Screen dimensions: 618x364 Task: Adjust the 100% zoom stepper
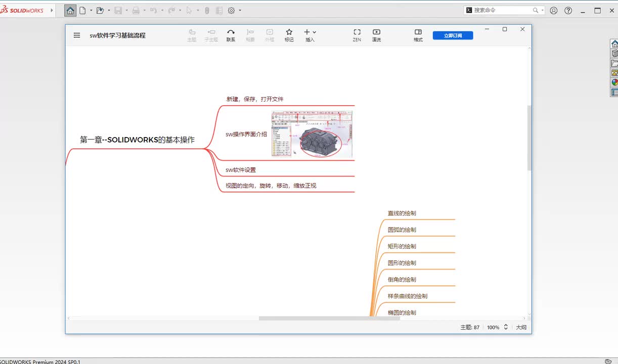click(505, 327)
